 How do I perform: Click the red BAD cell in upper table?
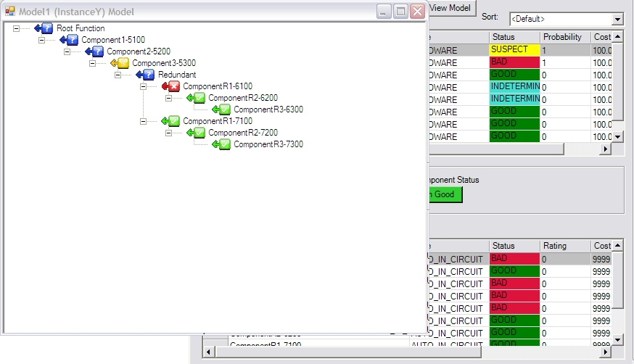(x=514, y=62)
